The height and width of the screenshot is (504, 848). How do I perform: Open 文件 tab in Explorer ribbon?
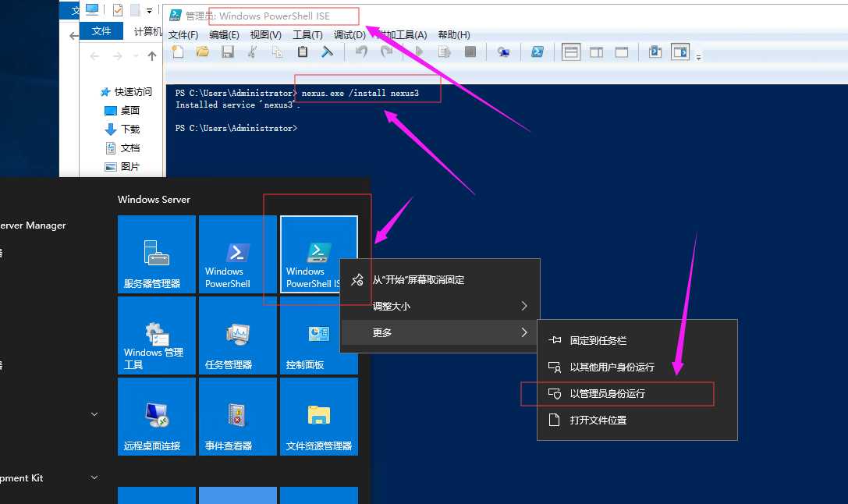pyautogui.click(x=101, y=31)
